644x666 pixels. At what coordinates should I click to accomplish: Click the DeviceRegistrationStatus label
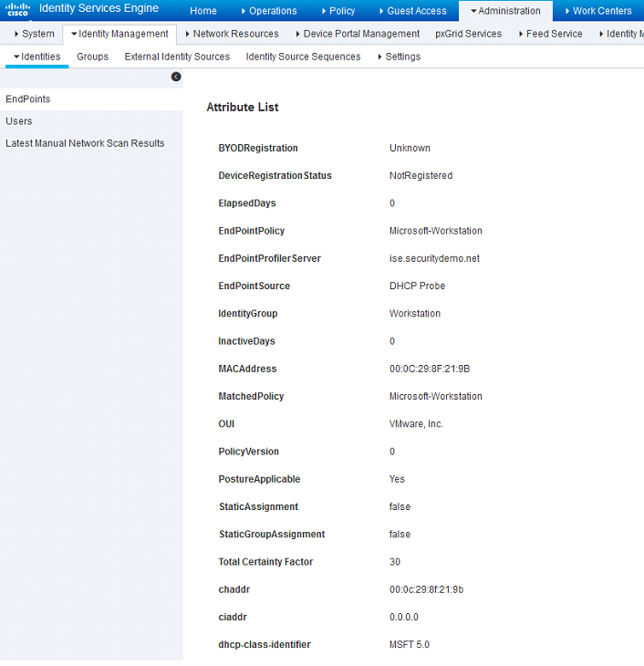point(275,176)
